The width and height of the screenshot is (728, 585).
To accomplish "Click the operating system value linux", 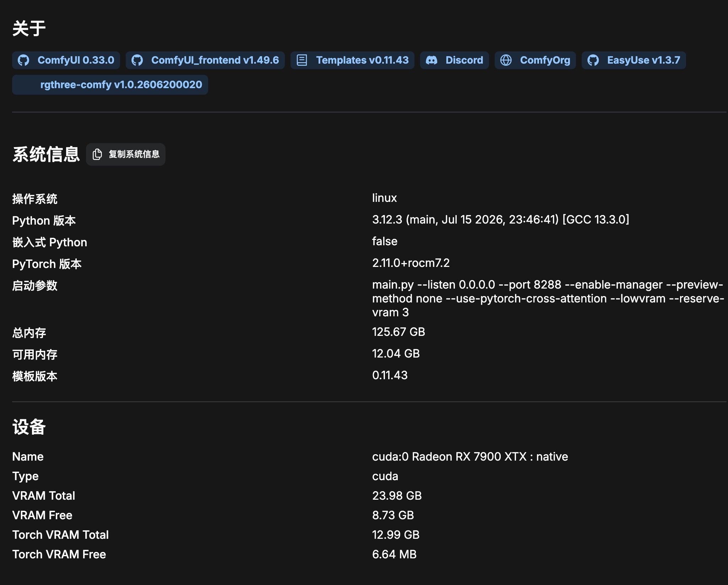I will click(385, 198).
